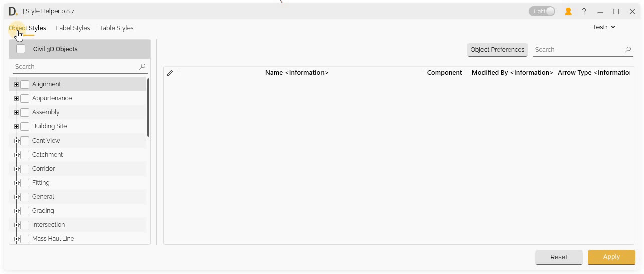This screenshot has width=644, height=274.
Task: Click the Object Preferences button
Action: click(x=498, y=50)
